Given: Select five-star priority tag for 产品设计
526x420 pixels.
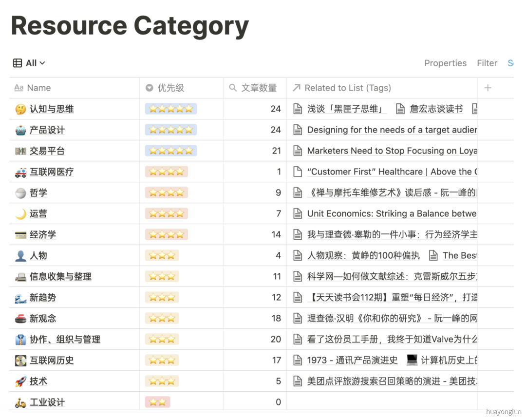Looking at the screenshot, I should pos(171,130).
